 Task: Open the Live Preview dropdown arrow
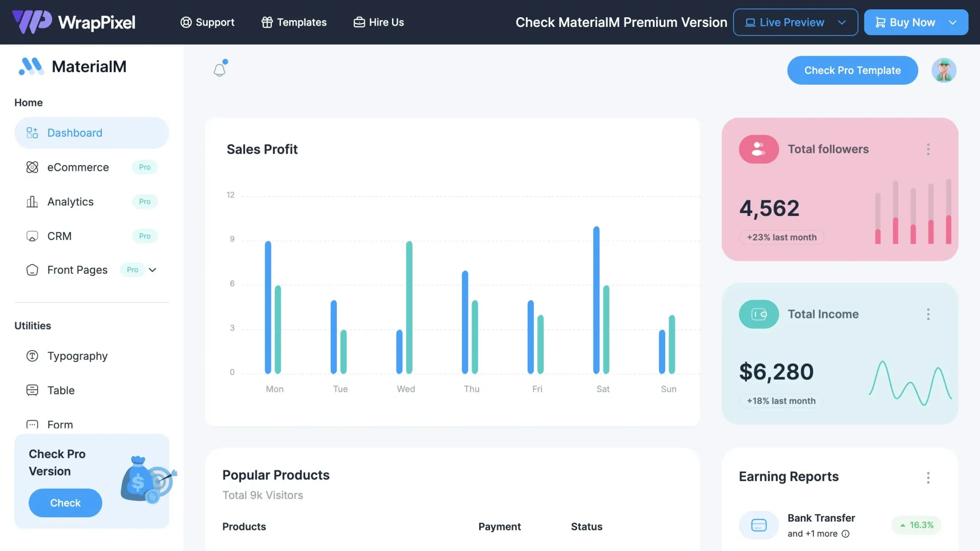point(842,23)
